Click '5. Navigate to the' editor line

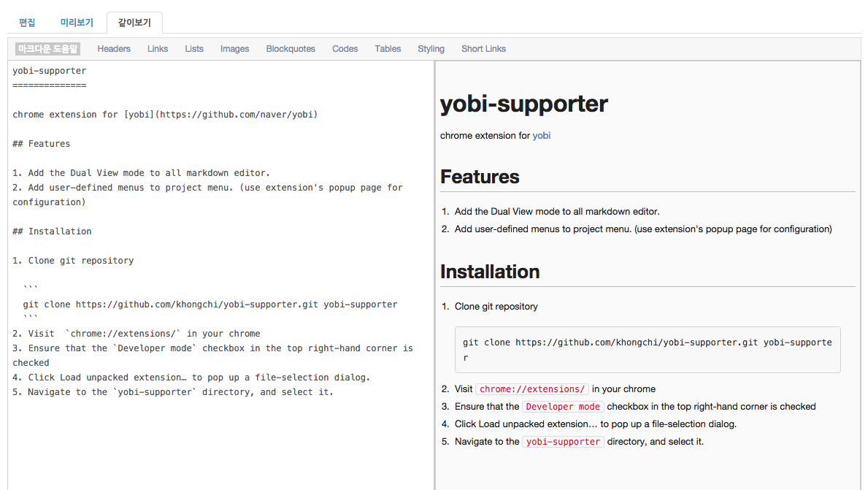tap(173, 392)
